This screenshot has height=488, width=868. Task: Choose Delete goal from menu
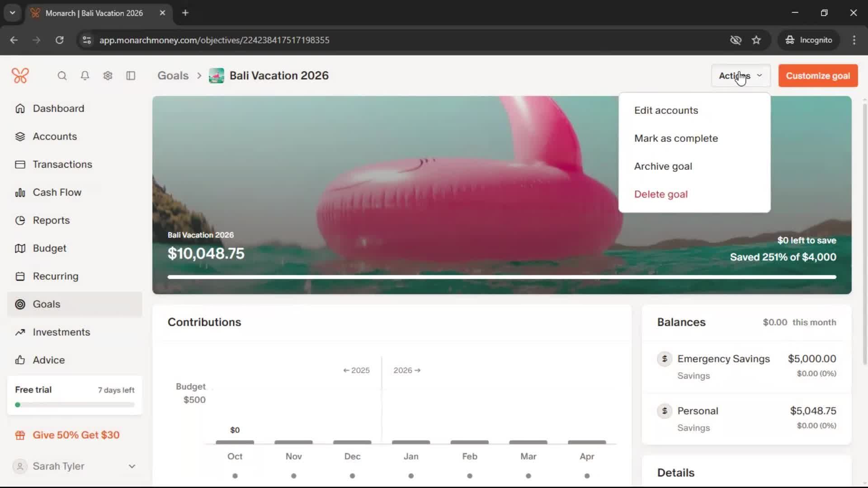(x=660, y=194)
